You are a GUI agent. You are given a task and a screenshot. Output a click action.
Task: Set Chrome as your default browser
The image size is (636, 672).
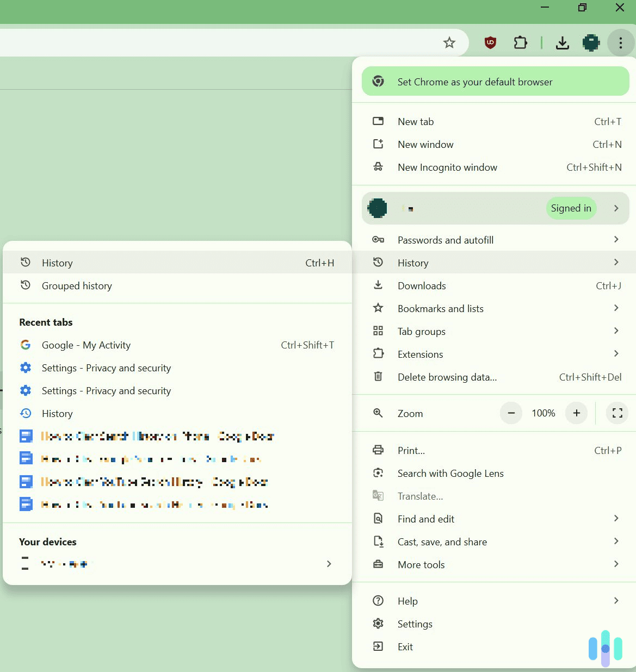tap(474, 82)
